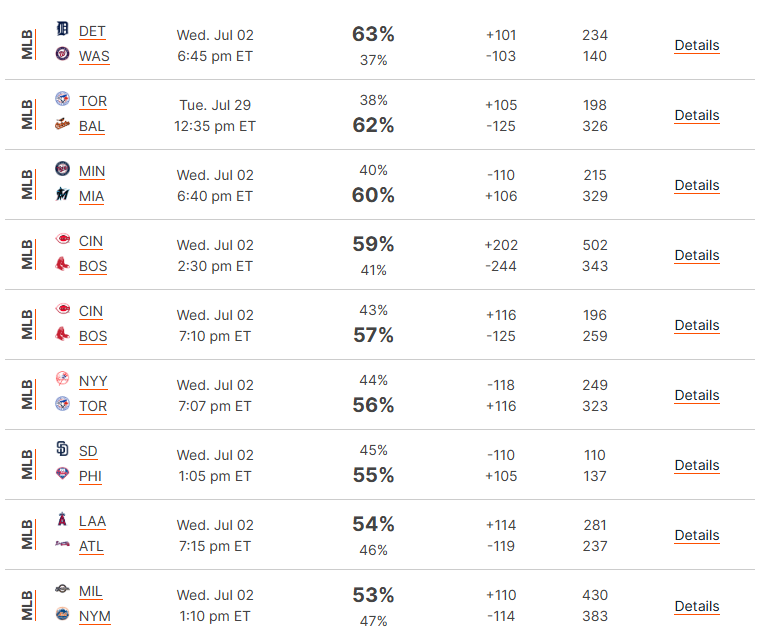Click the Miami Marlins team logo
Screen dimensions: 760x636
(63, 193)
